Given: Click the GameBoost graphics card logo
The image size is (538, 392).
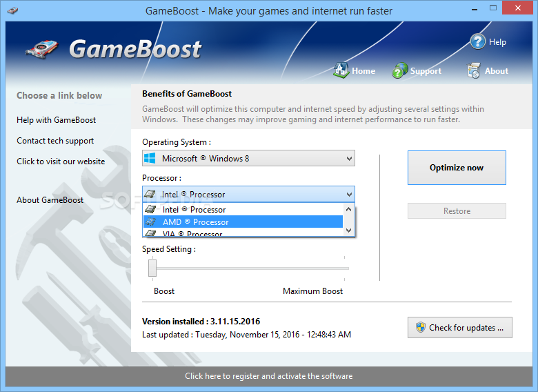Looking at the screenshot, I should [42, 50].
